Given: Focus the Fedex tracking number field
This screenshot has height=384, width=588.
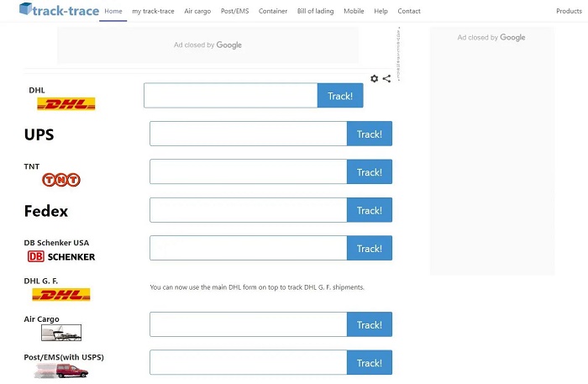Looking at the screenshot, I should coord(249,210).
